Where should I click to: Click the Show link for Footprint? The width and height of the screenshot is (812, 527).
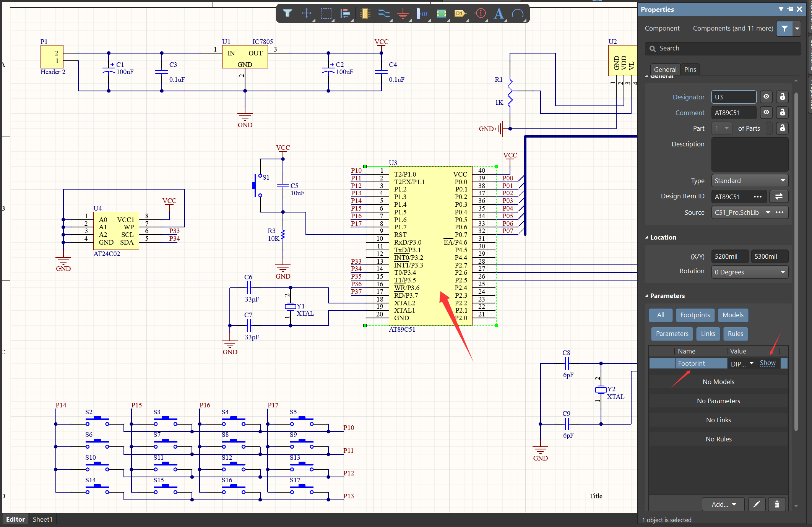pyautogui.click(x=767, y=363)
